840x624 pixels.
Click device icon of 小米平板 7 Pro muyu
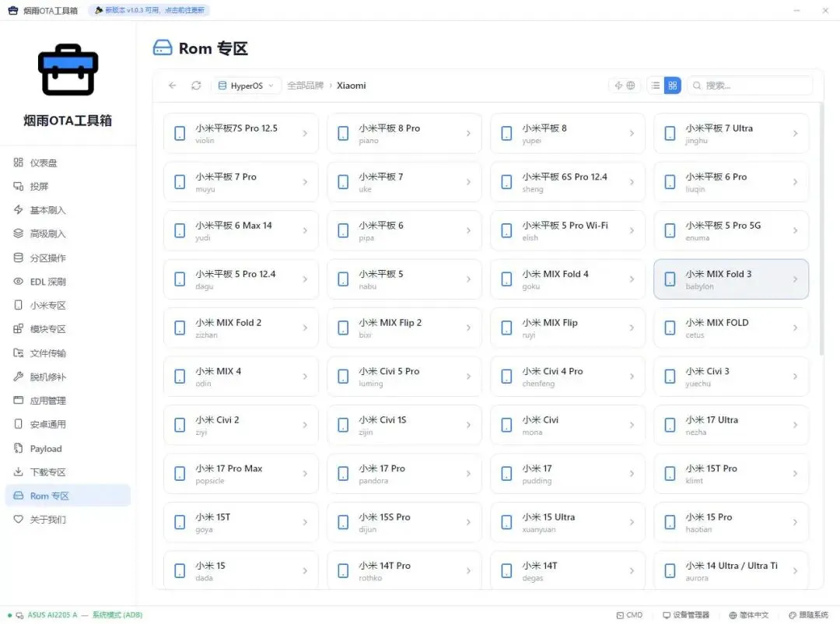180,182
